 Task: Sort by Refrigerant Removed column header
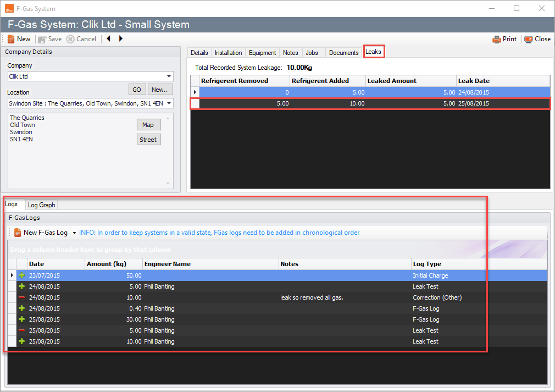(x=244, y=81)
